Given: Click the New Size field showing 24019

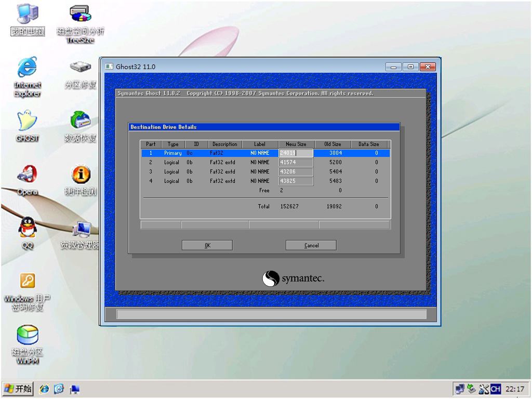Looking at the screenshot, I should (296, 153).
